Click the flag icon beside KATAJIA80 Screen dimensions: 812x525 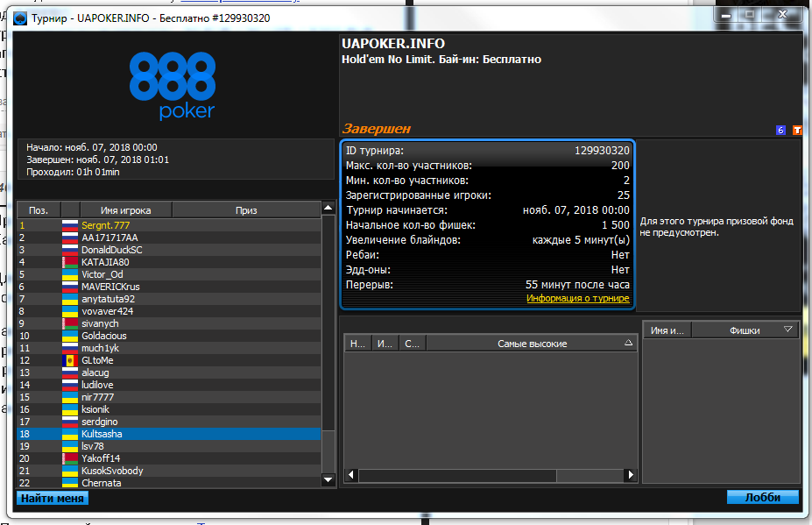[70, 262]
